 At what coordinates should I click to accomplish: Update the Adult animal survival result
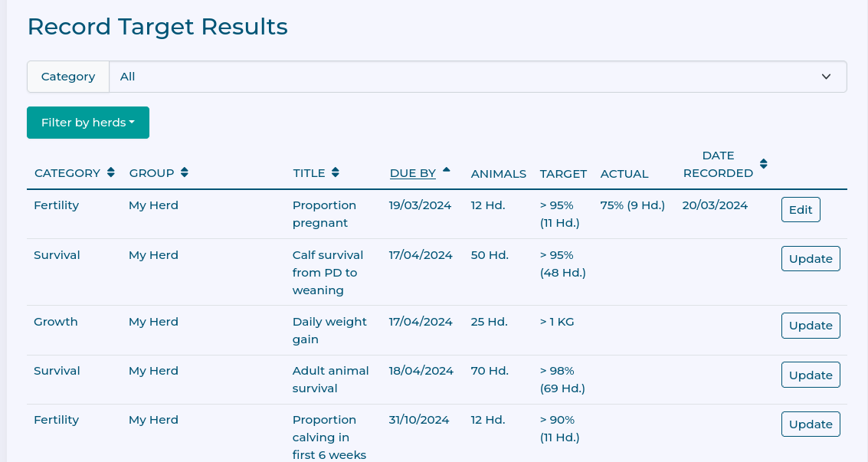(811, 375)
